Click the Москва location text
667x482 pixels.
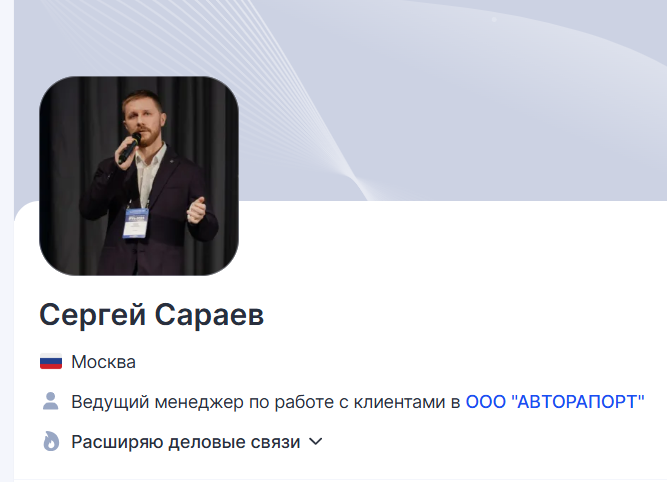pos(103,362)
